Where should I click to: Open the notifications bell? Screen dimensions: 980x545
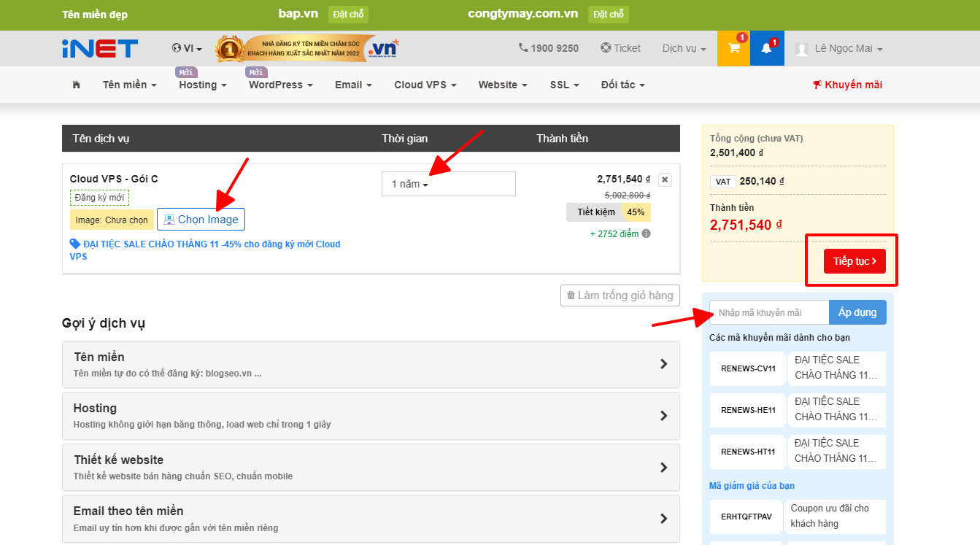(x=767, y=48)
